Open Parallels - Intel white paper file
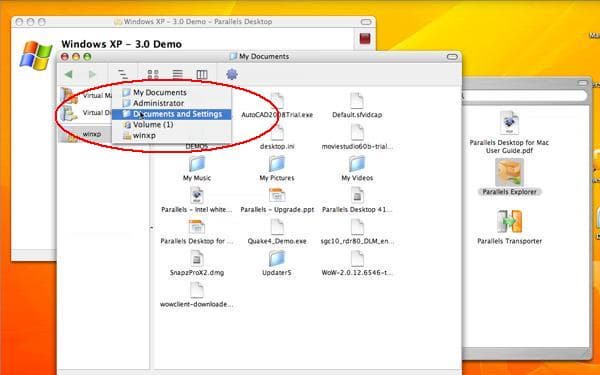This screenshot has width=600, height=375. point(197,196)
